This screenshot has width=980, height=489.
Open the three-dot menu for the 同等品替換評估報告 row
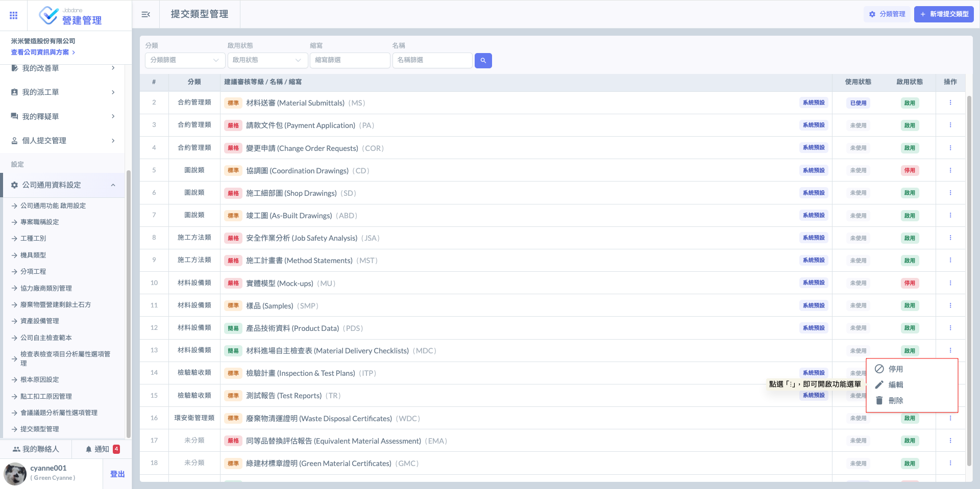click(950, 441)
